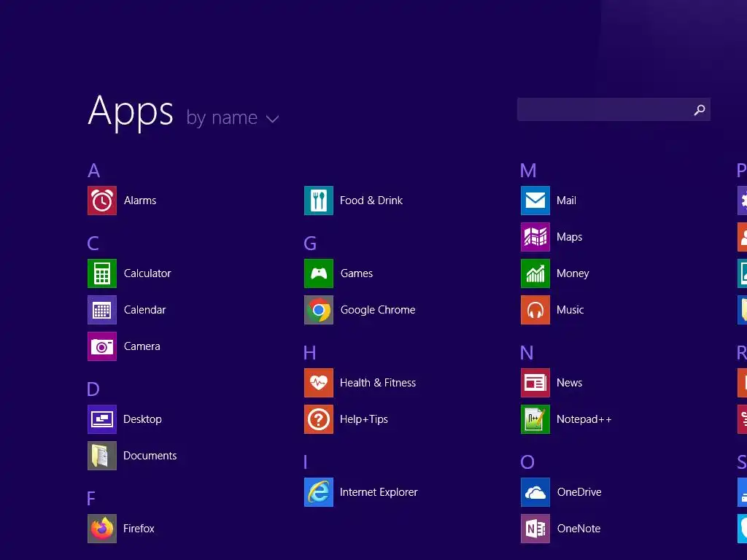Launch Internet Explorer icon

coord(319,492)
